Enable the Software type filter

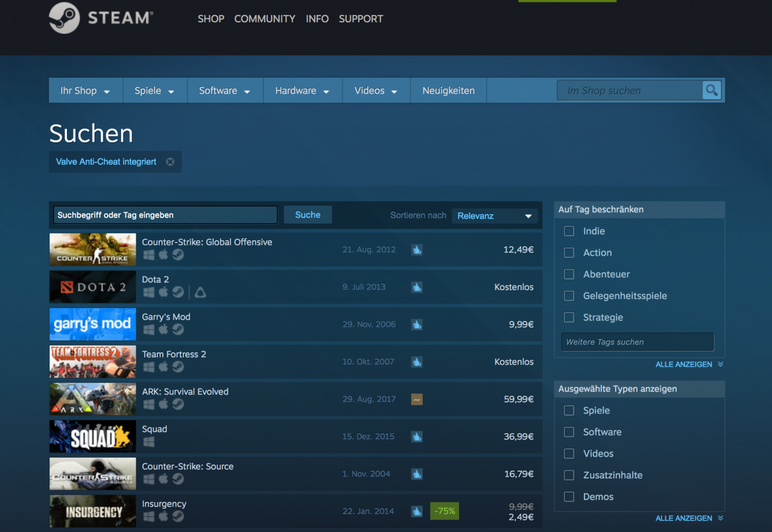(569, 432)
